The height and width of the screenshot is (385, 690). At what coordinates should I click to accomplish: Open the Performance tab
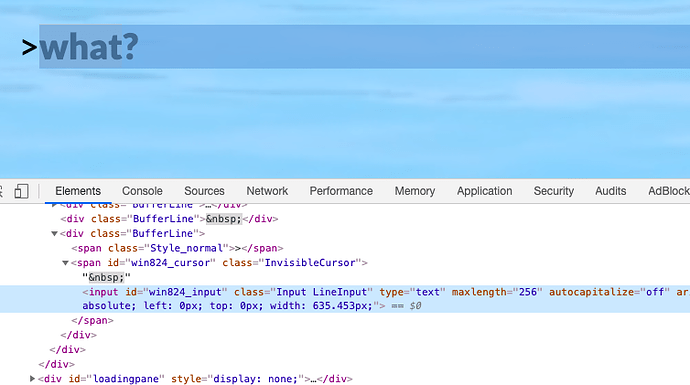tap(341, 191)
